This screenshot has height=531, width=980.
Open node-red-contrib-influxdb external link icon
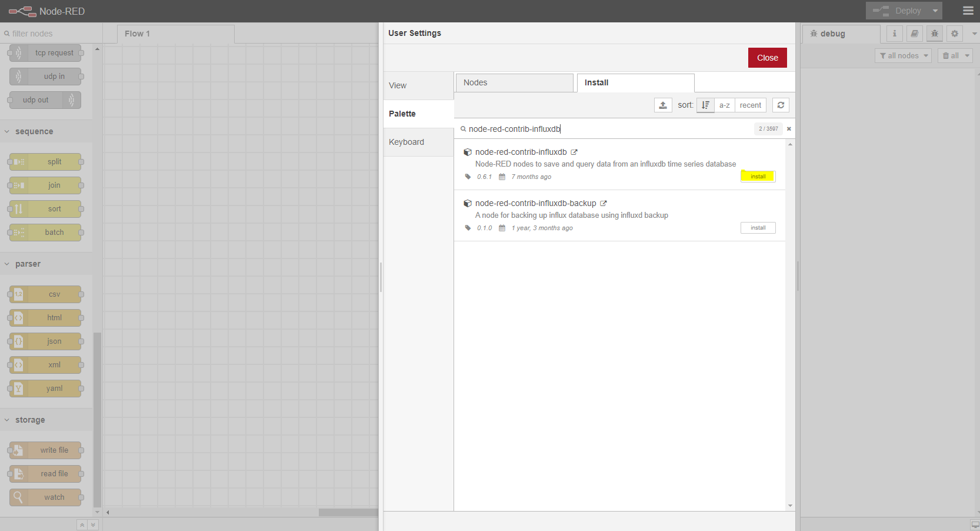click(x=574, y=152)
